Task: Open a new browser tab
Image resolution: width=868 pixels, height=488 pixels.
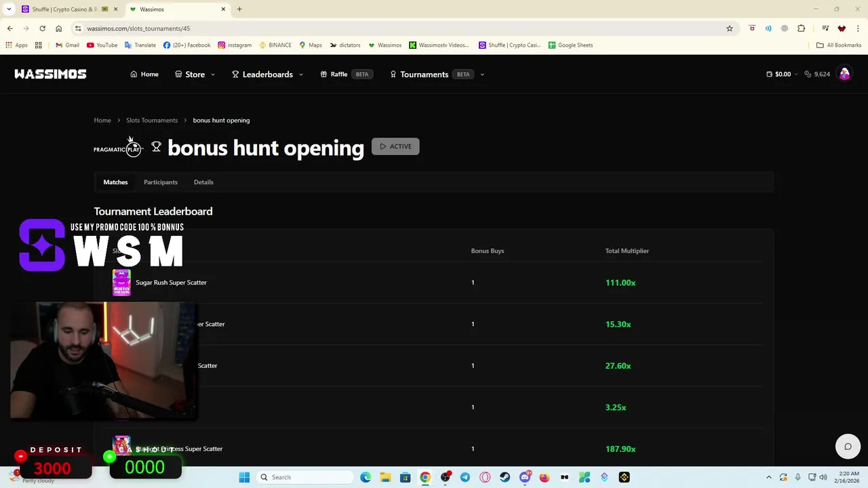Action: pyautogui.click(x=239, y=9)
